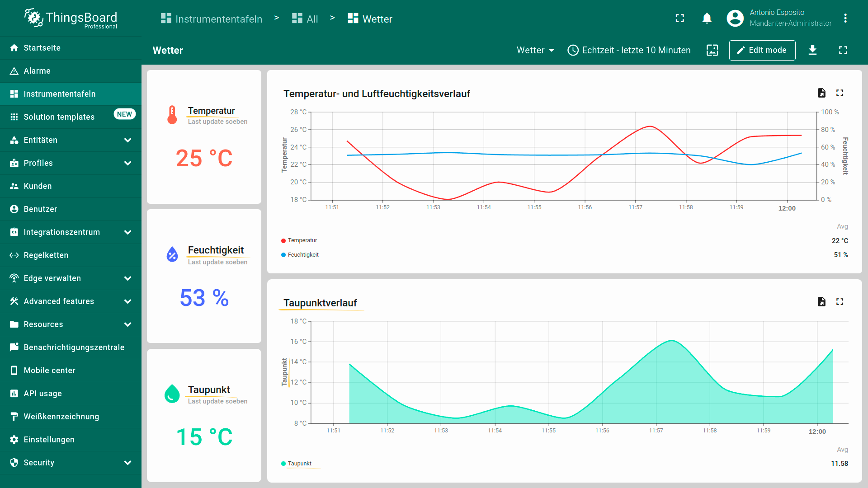Open Alarme in the sidebar
The width and height of the screenshot is (868, 488).
click(37, 71)
